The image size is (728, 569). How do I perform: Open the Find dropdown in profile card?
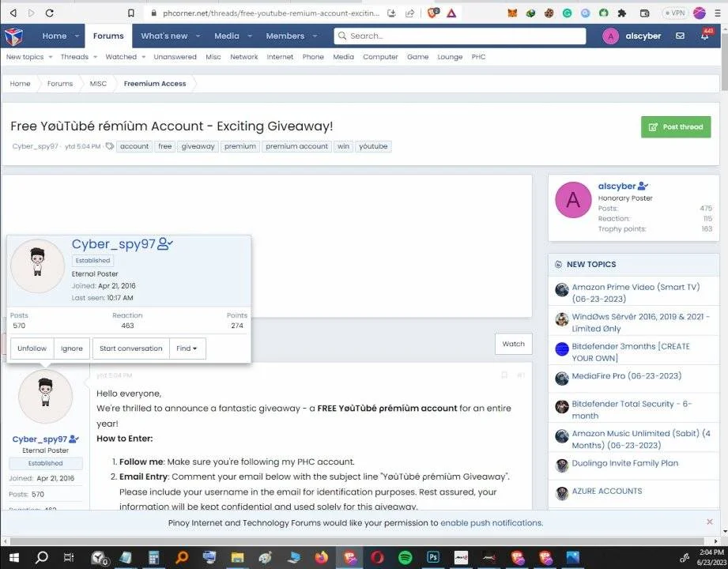tap(187, 348)
